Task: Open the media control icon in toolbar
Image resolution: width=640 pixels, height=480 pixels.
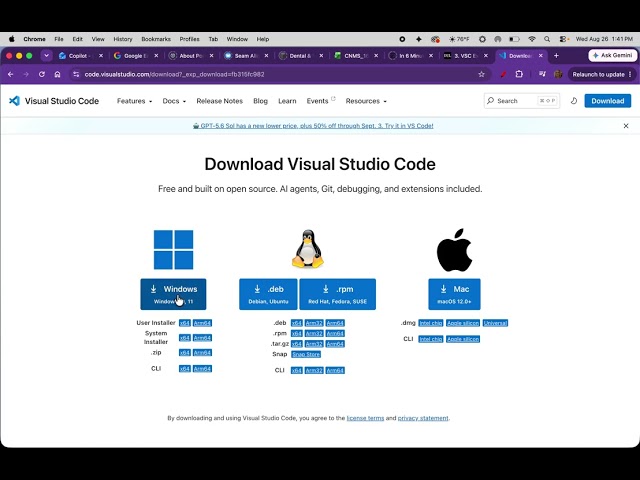Action: click(x=542, y=74)
